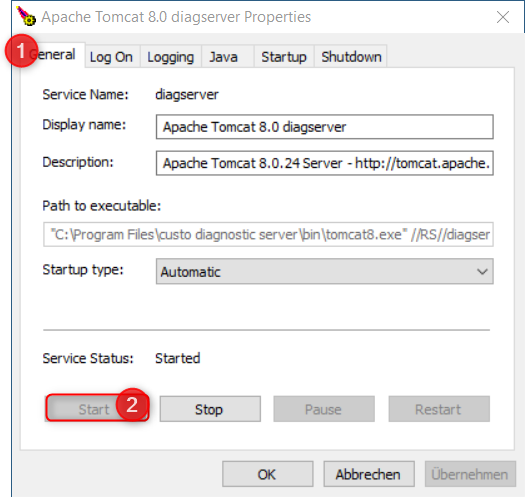Stop the diagserver service
The height and width of the screenshot is (497, 525).
pyautogui.click(x=210, y=409)
